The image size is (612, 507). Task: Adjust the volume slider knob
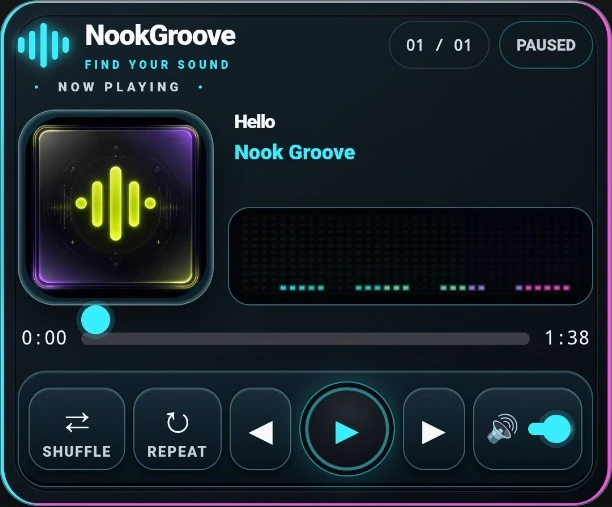[557, 429]
